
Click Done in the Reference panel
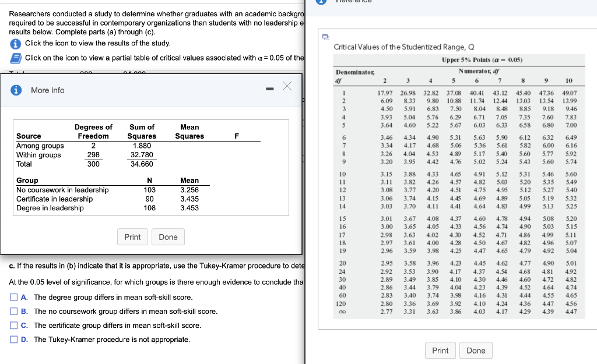(x=476, y=350)
